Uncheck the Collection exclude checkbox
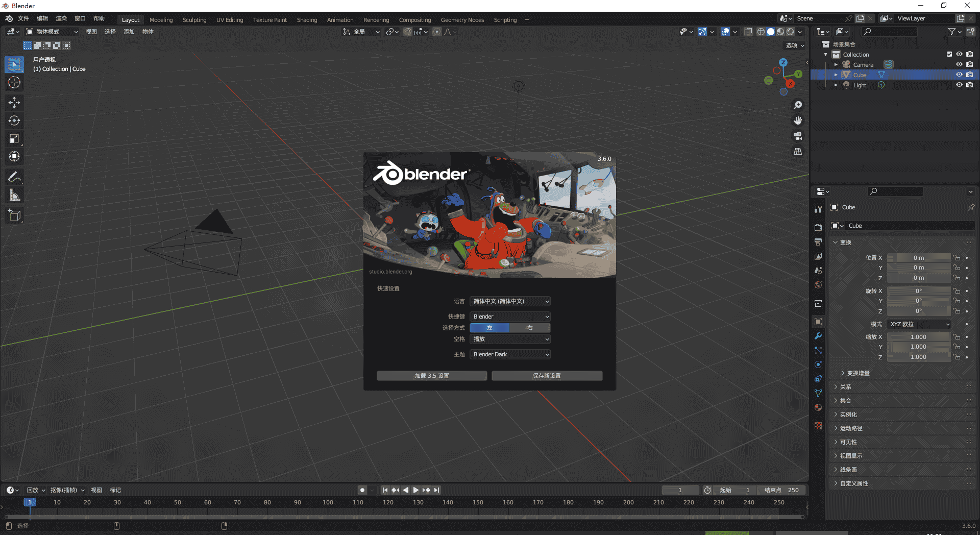980x535 pixels. tap(949, 54)
